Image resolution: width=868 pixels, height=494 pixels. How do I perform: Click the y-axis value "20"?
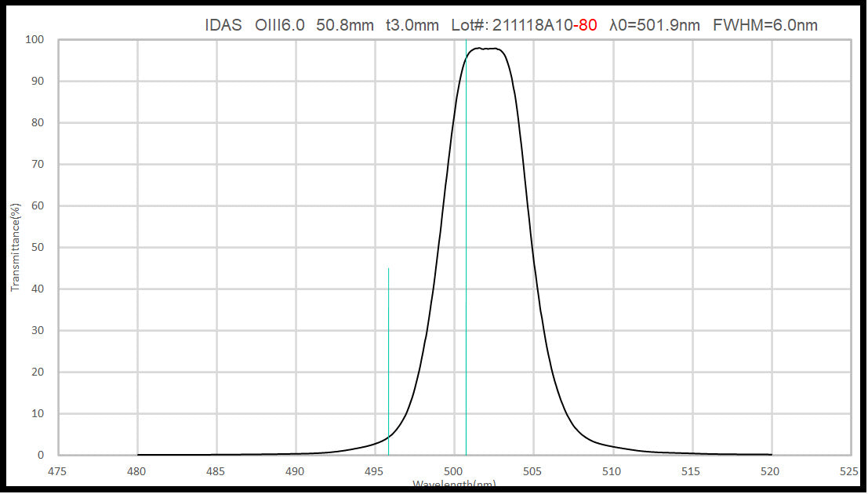coord(38,372)
